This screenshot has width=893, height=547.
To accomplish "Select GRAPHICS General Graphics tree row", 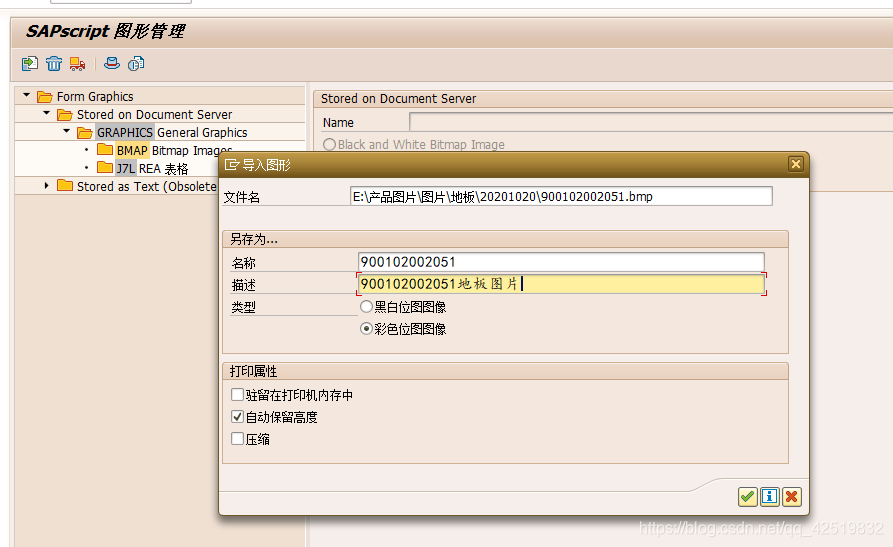I will 171,133.
